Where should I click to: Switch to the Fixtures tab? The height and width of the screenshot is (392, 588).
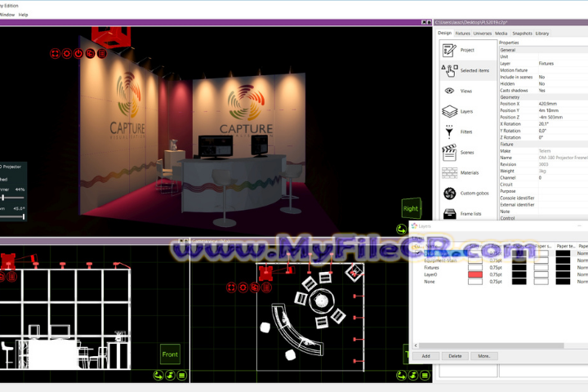[x=462, y=33]
